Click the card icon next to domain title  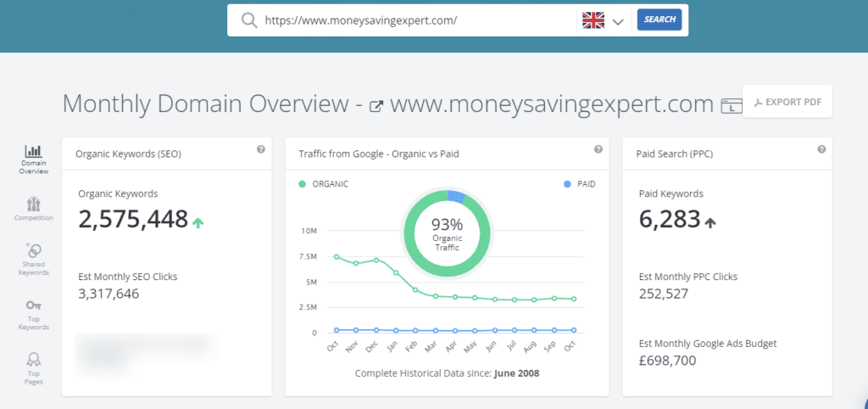[x=728, y=106]
